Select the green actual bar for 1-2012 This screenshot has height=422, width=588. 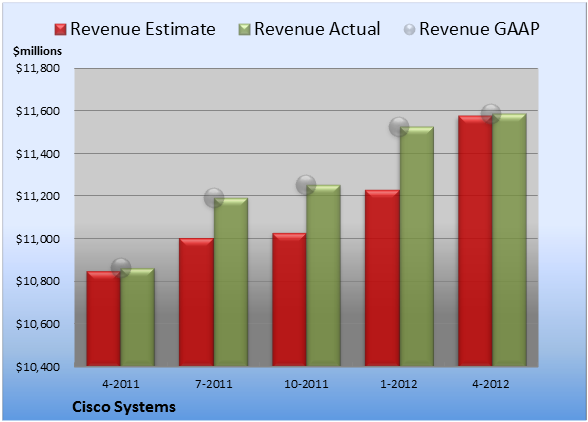click(417, 246)
